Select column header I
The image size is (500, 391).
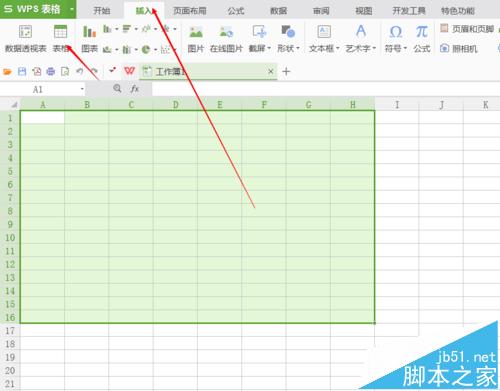(x=397, y=104)
